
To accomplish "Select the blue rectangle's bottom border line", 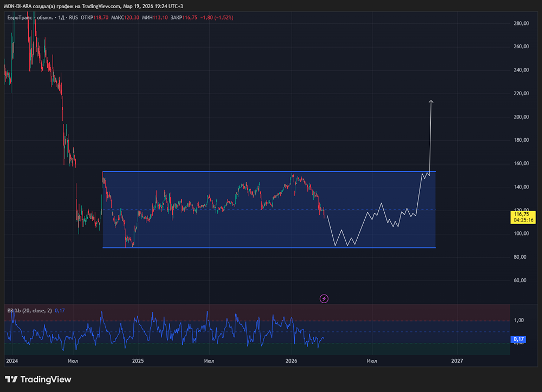I will 269,247.
